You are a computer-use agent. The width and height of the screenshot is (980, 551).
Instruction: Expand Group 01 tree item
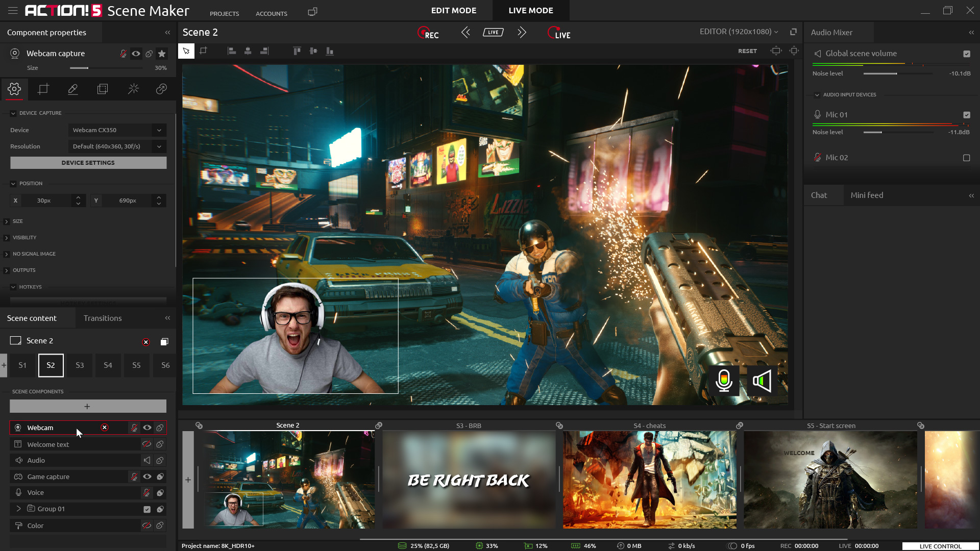pyautogui.click(x=18, y=509)
